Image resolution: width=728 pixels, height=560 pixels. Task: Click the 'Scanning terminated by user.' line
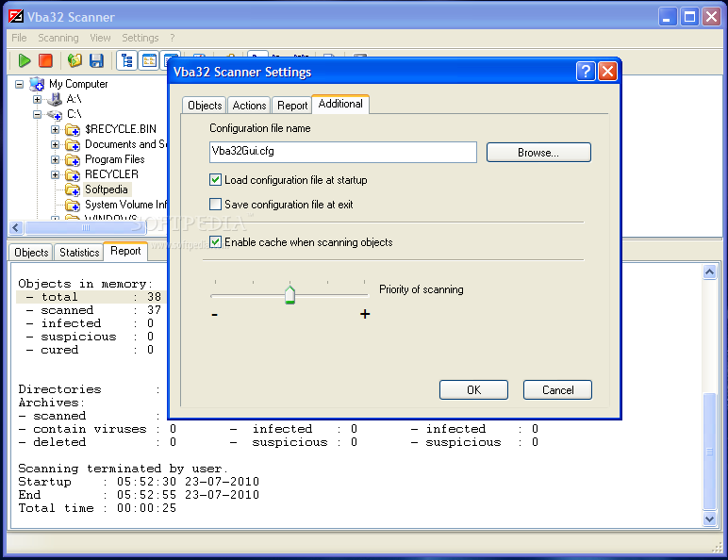(x=123, y=469)
